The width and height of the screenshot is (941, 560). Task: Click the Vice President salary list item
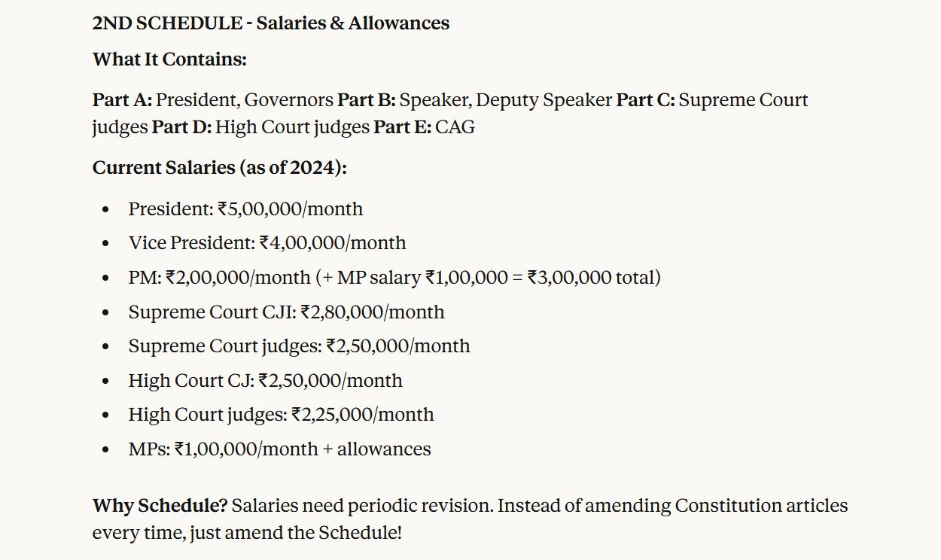pos(266,243)
